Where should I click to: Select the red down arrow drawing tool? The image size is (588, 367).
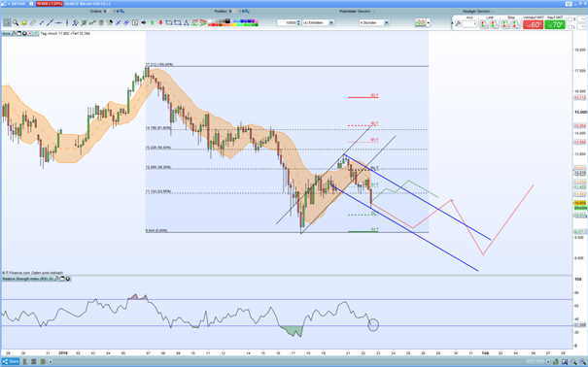pyautogui.click(x=160, y=22)
